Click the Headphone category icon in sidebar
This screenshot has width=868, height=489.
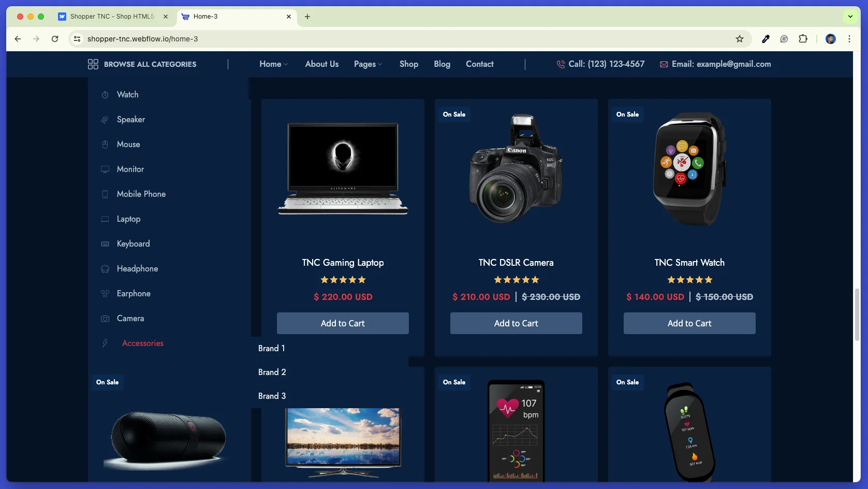[105, 269]
